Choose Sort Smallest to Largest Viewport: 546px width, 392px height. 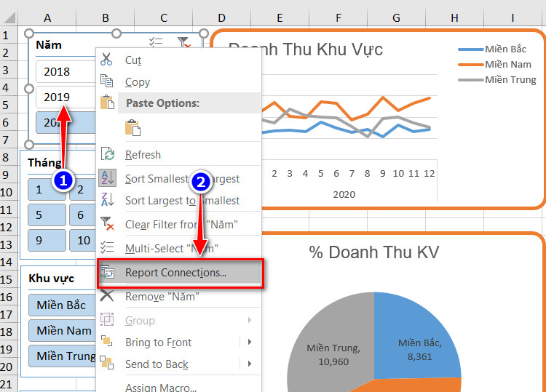point(179,178)
